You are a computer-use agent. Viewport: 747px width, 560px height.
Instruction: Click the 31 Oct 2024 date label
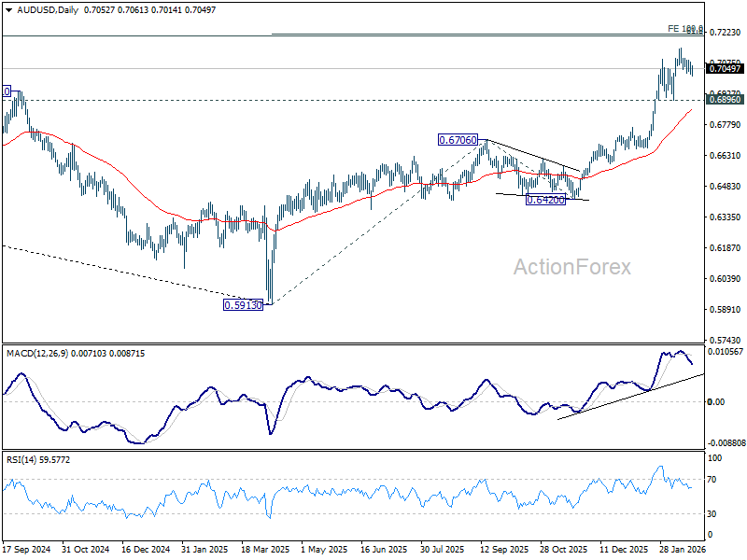pos(86,549)
